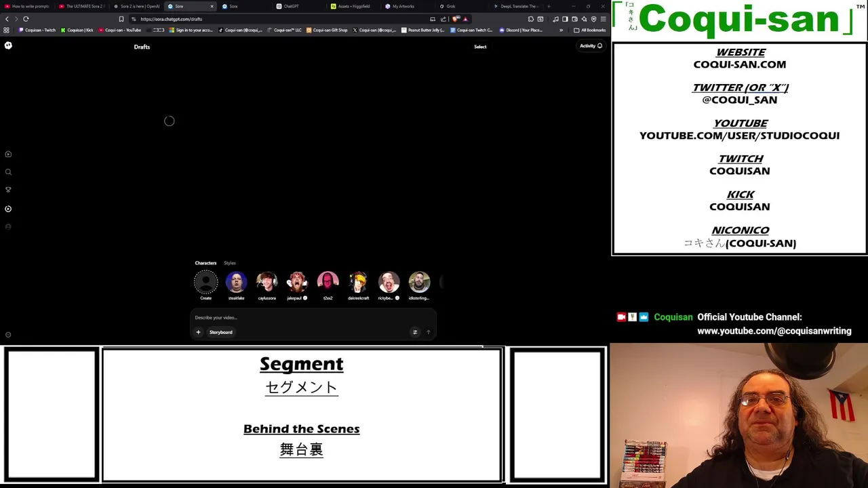The height and width of the screenshot is (488, 868).
Task: Click the share icon in the address bar
Action: 443,19
